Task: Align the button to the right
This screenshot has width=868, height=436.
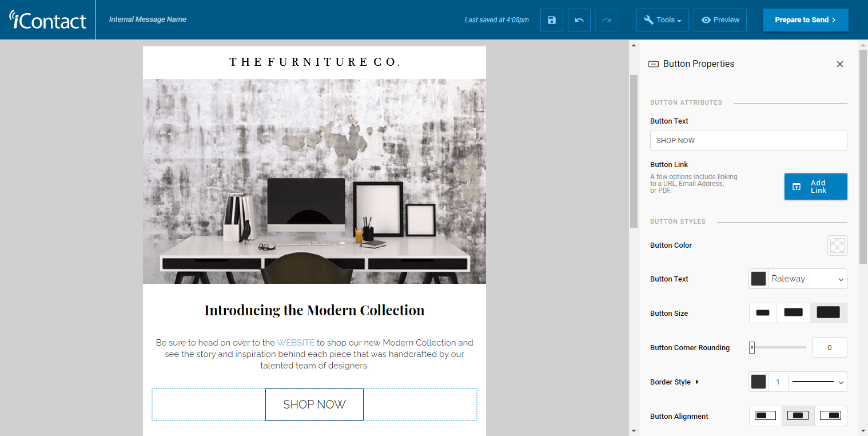Action: [x=831, y=416]
